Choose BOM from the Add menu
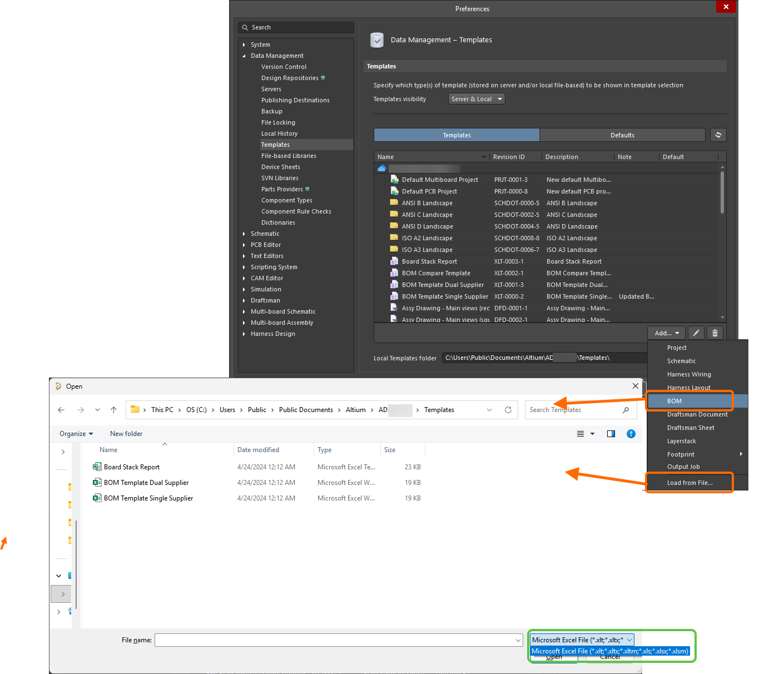Screen dimensions: 784x674 (x=674, y=401)
